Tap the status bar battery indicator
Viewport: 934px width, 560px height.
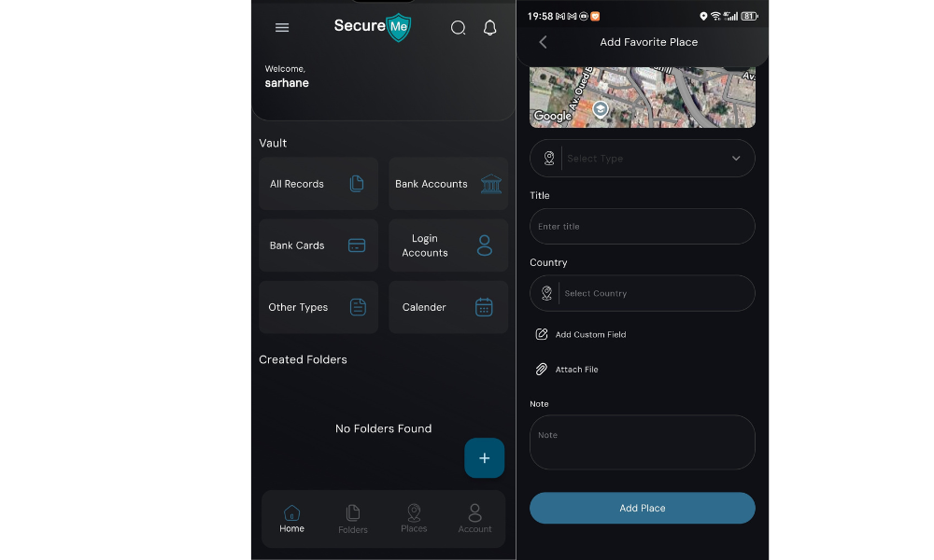(x=749, y=17)
